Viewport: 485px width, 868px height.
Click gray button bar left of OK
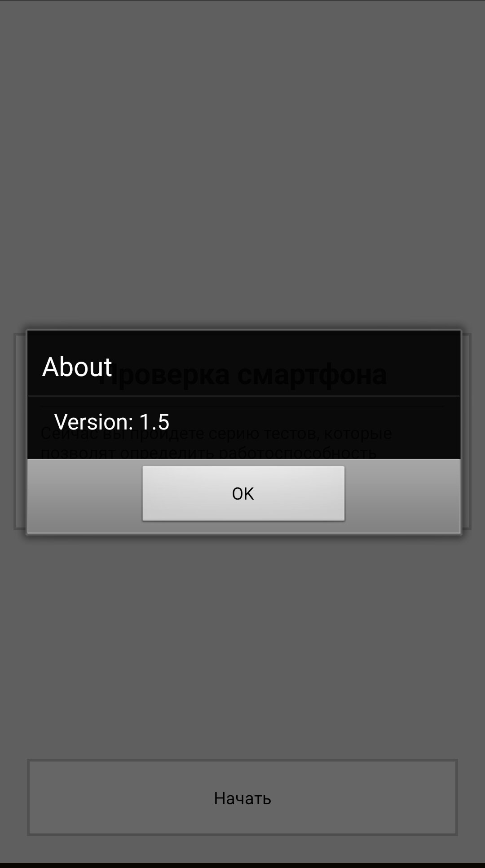pyautogui.click(x=85, y=495)
